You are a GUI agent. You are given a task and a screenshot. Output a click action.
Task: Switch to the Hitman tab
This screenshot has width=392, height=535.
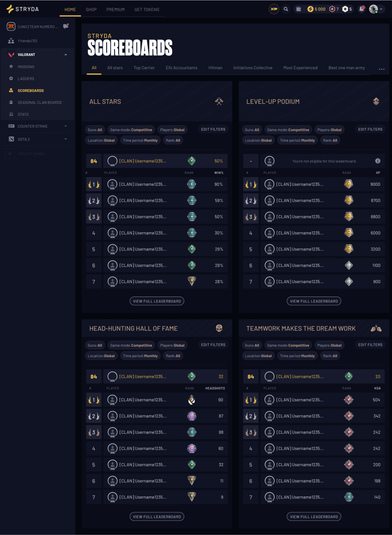click(215, 68)
